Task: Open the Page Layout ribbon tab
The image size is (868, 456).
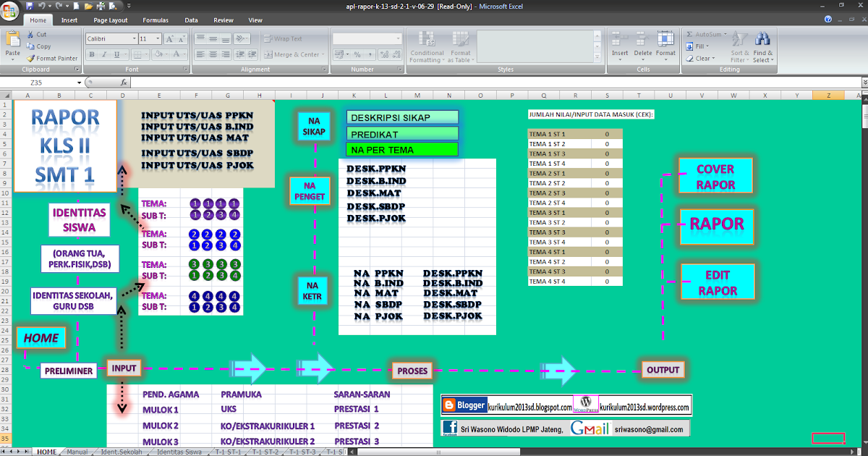Action: tap(111, 20)
